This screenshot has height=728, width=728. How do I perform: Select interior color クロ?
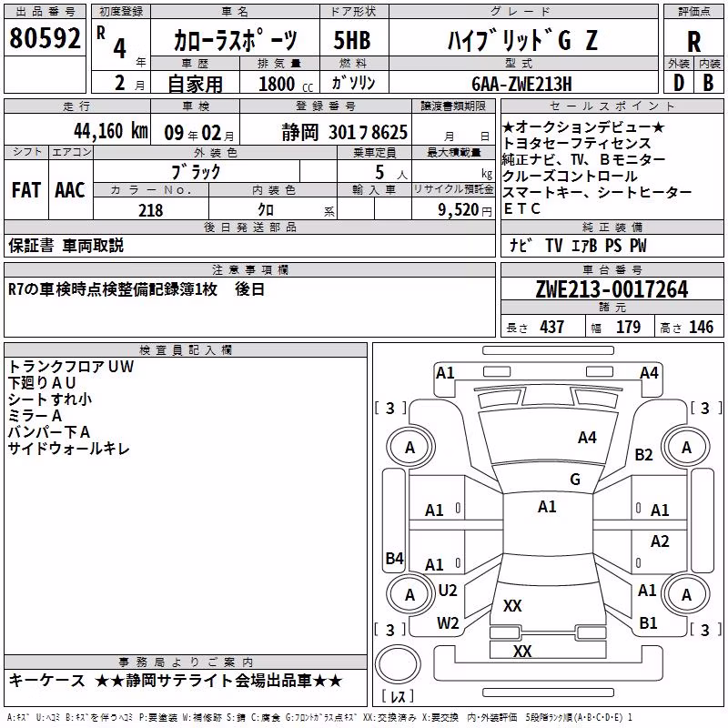click(266, 210)
